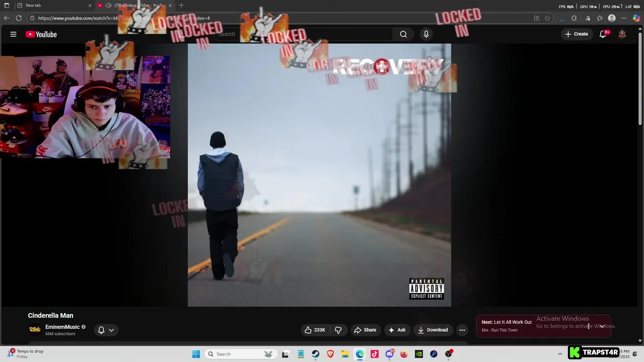Start voice search with the microphone icon
This screenshot has height=362, width=644.
[426, 34]
